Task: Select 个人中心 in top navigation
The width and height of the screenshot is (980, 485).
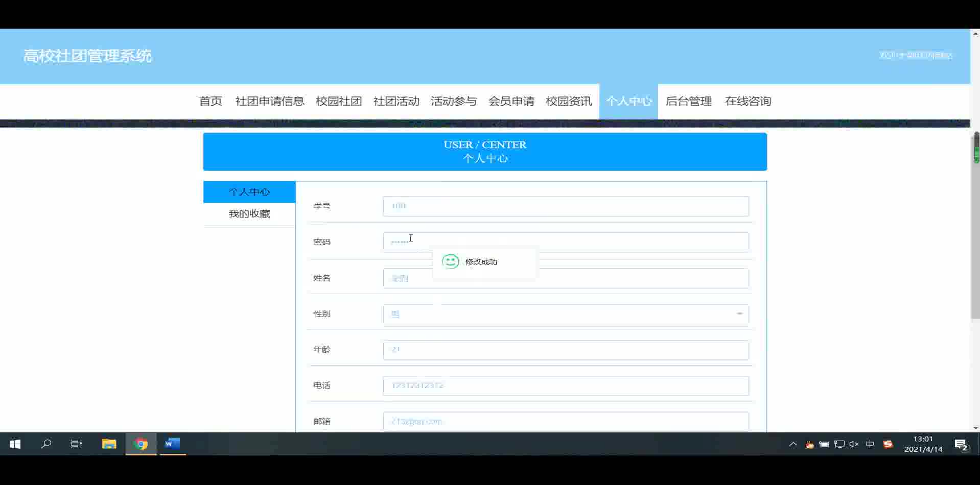Action: pos(628,101)
